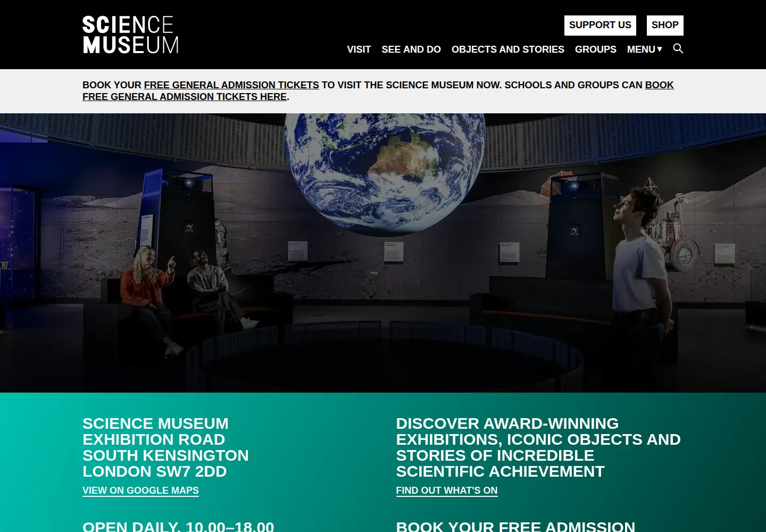766x532 pixels.
Task: Click the SUPPORT US button
Action: point(600,25)
